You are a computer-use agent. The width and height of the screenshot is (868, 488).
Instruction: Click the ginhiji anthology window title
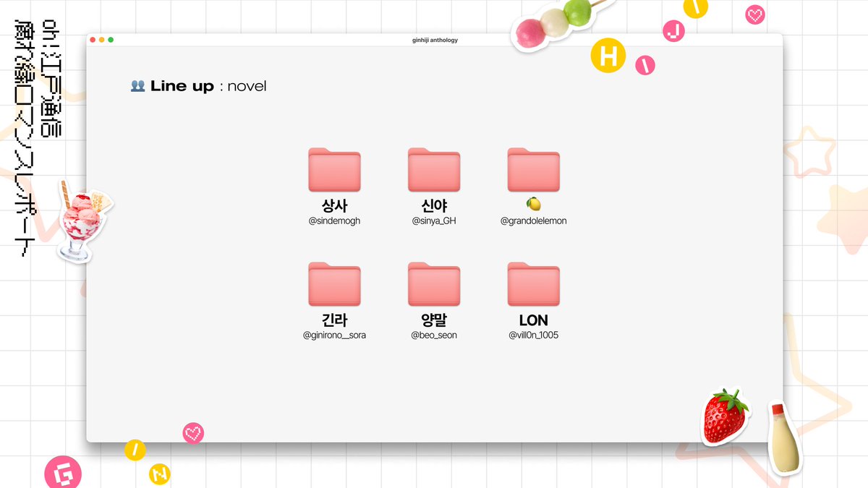point(434,40)
